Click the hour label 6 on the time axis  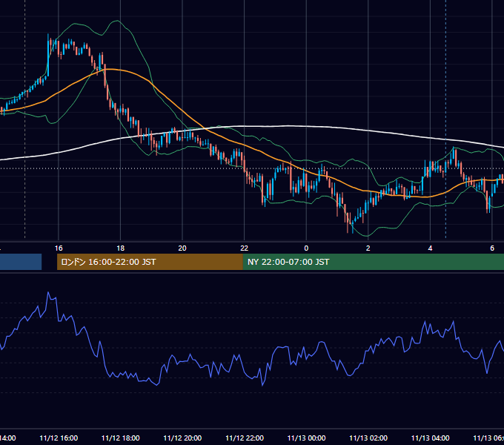[x=492, y=248]
